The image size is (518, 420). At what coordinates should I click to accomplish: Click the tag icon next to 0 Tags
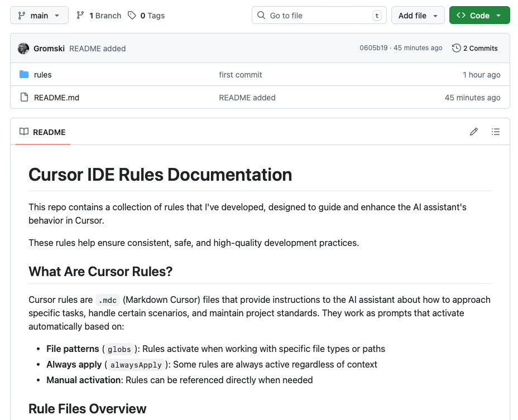pyautogui.click(x=132, y=15)
